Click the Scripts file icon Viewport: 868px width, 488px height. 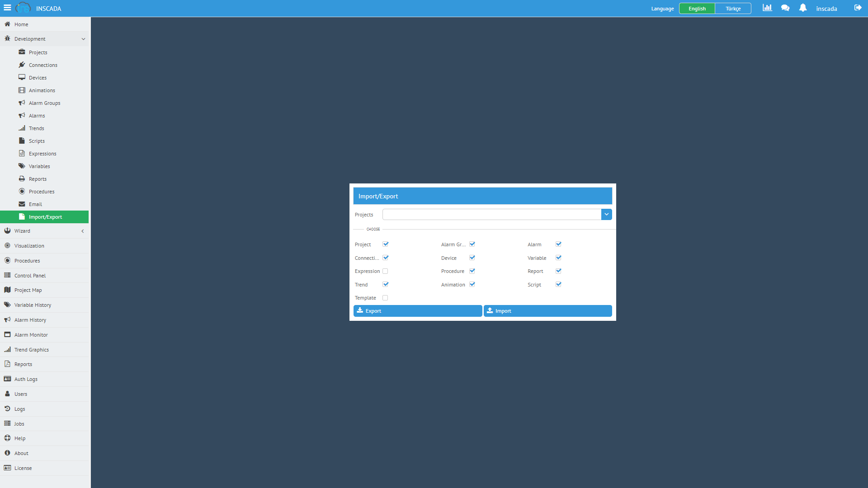click(x=22, y=141)
